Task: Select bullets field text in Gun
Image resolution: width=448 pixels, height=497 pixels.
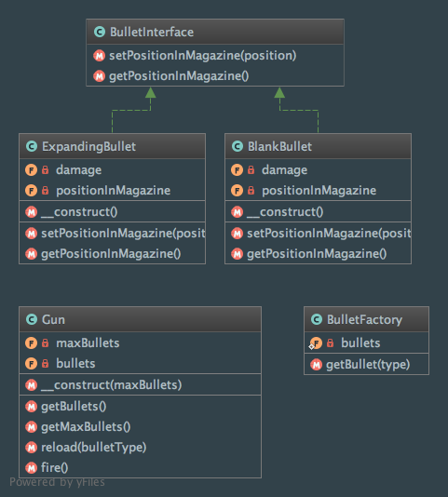Action: pos(75,364)
